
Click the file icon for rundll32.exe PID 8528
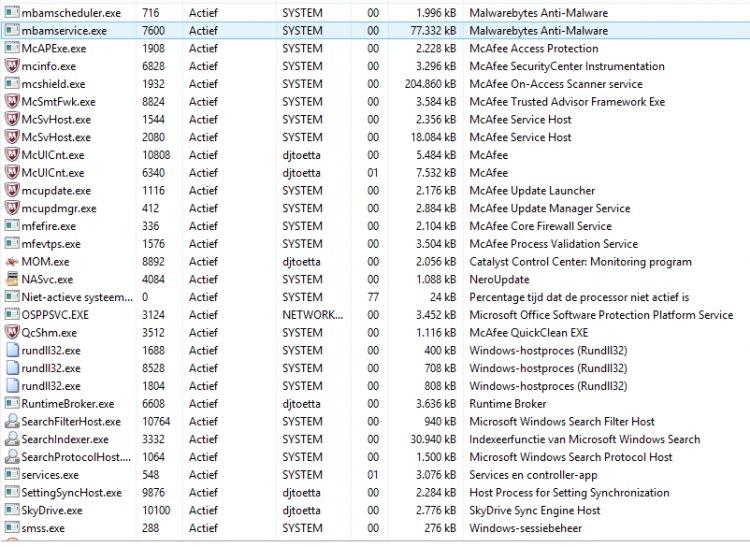click(12, 368)
